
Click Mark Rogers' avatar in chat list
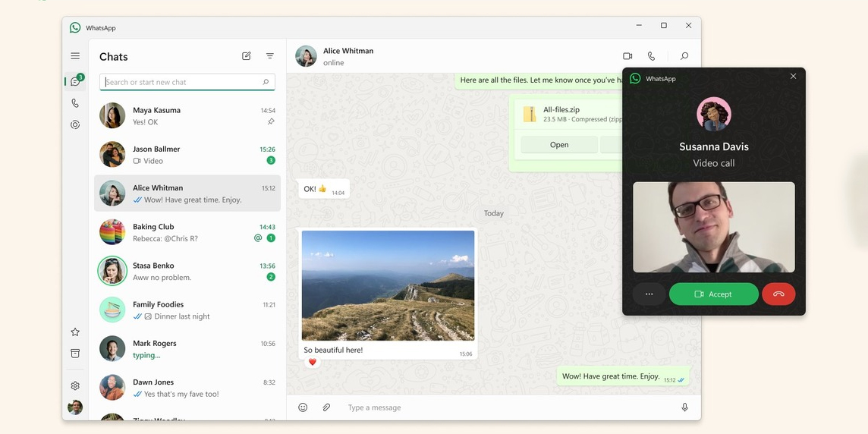coord(112,348)
